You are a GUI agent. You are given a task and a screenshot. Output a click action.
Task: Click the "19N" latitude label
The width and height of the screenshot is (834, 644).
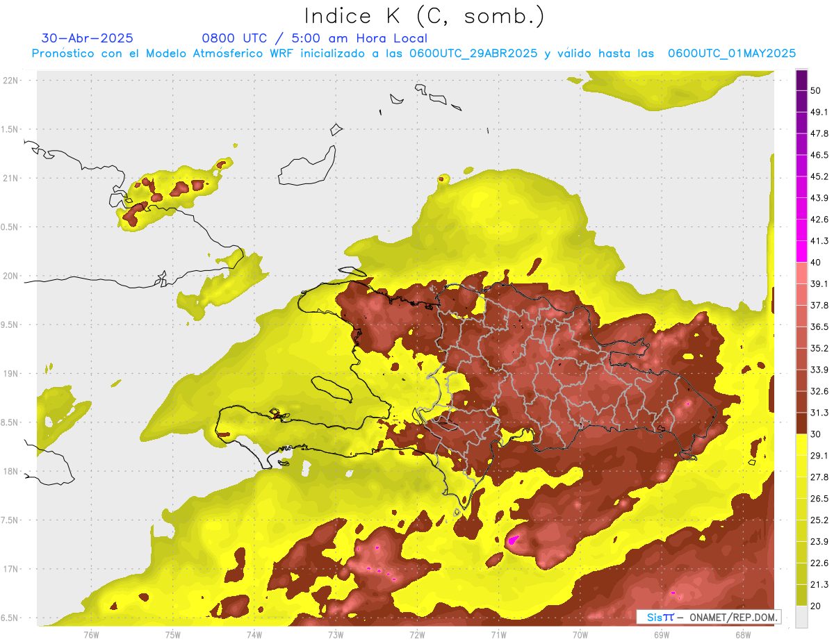coord(10,374)
